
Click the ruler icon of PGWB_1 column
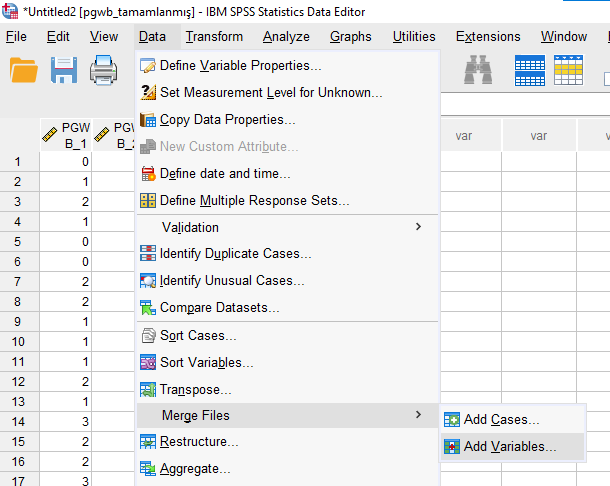tap(49, 135)
